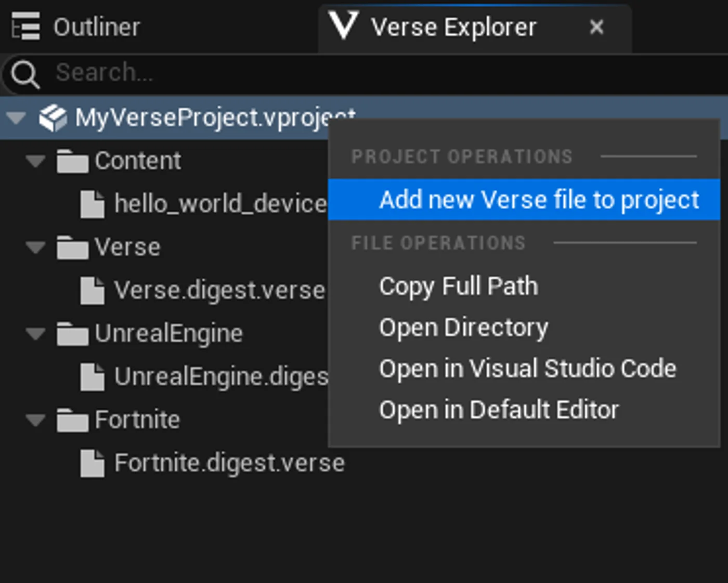Select hello_world_device file name
This screenshot has height=583, width=728.
(220, 204)
